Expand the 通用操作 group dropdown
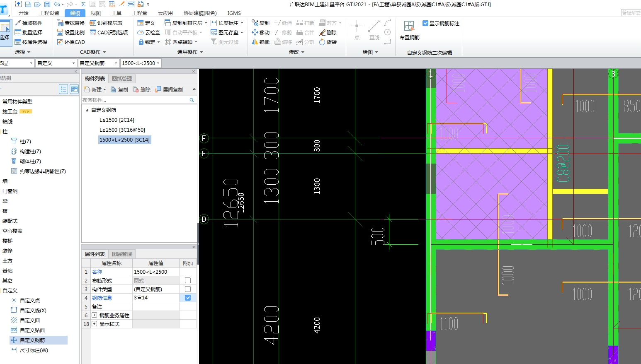Image resolution: width=641 pixels, height=364 pixels. point(190,52)
